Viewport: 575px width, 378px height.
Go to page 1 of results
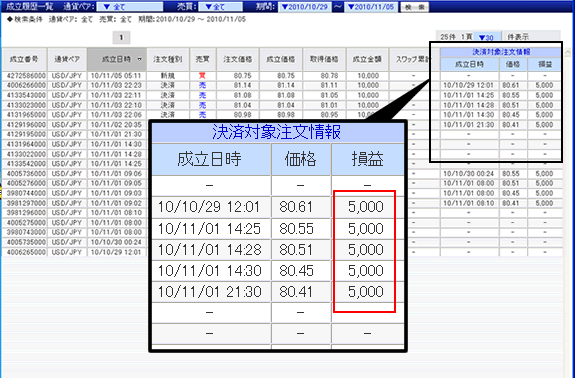pos(121,37)
